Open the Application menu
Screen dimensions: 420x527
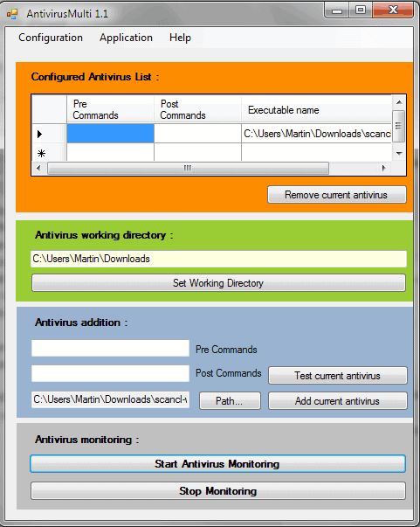126,38
